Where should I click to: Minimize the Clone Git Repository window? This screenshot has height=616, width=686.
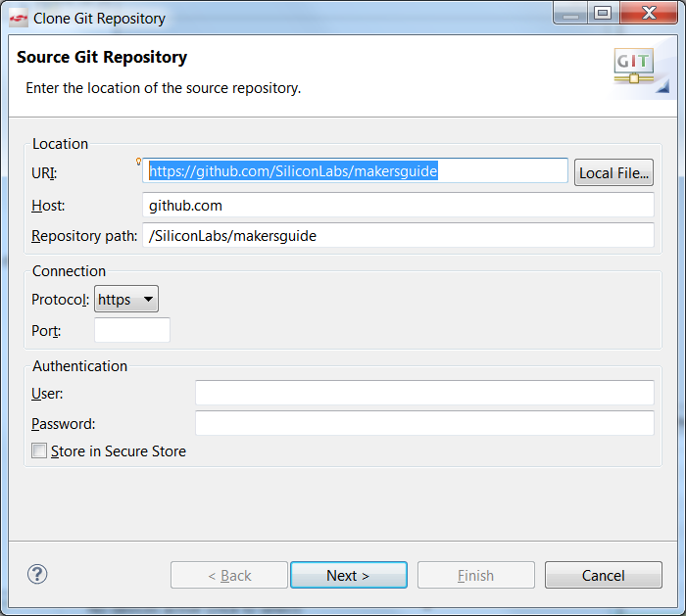[570, 13]
